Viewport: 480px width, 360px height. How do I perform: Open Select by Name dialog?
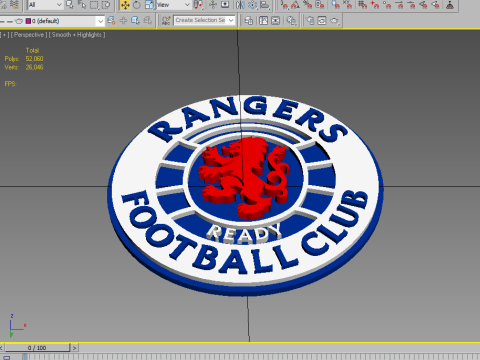pyautogui.click(x=82, y=5)
